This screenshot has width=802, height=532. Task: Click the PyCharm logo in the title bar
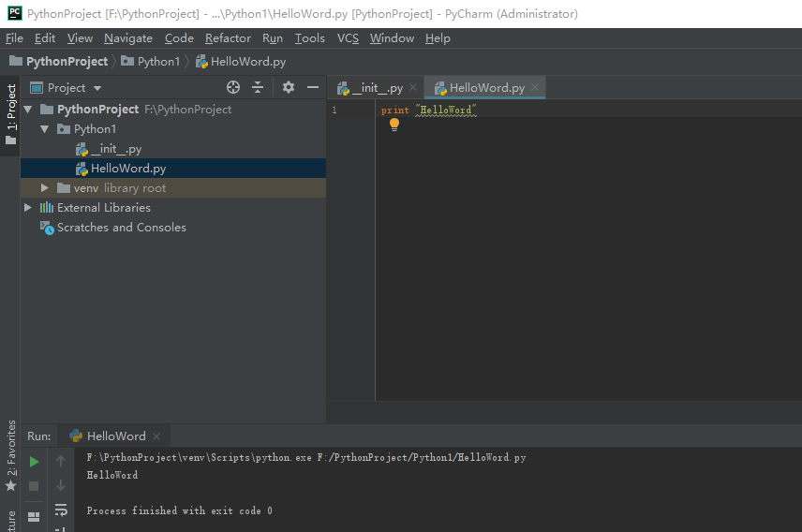click(x=15, y=13)
